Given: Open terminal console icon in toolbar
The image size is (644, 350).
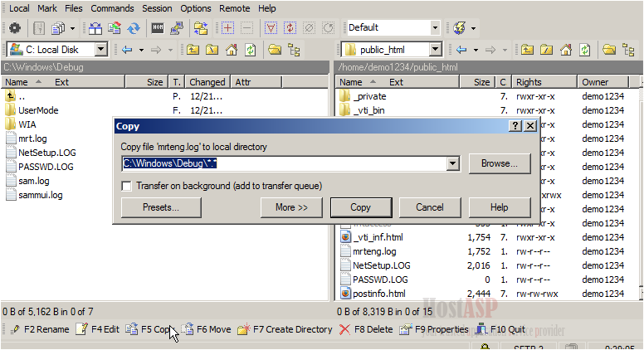Looking at the screenshot, I should pos(158,28).
